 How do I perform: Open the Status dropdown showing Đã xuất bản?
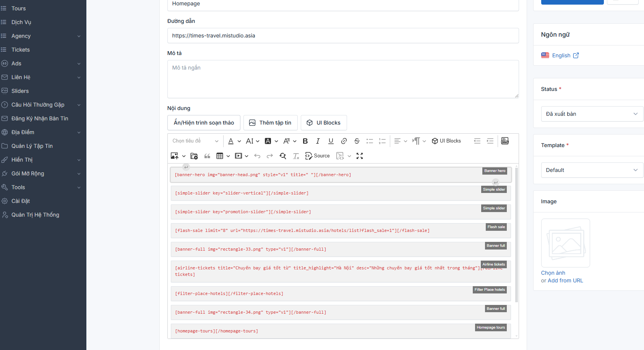[592, 114]
